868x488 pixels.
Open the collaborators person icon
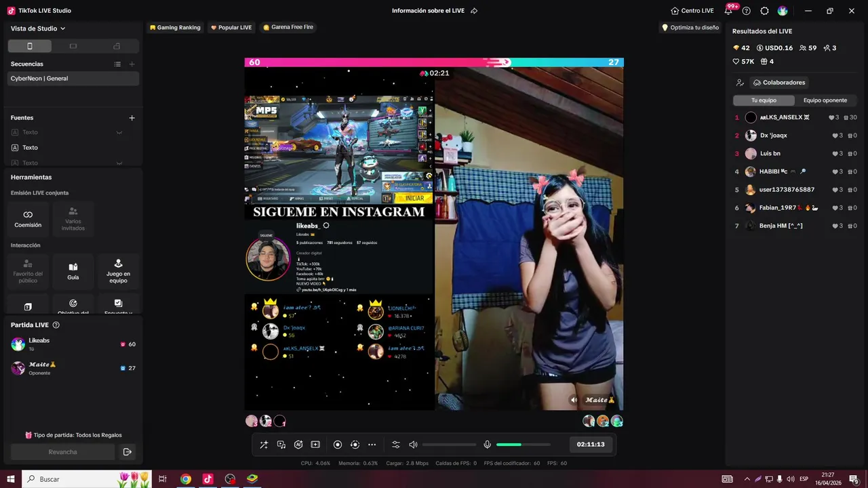click(740, 83)
